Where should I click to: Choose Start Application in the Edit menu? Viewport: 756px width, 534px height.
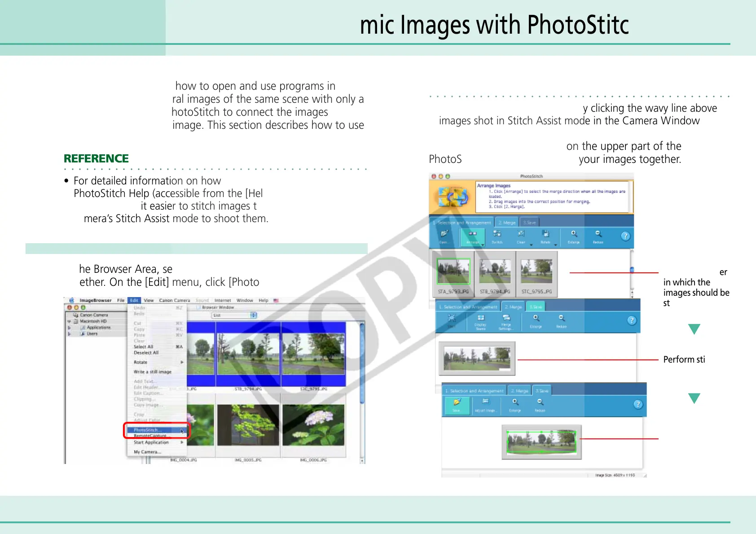tap(157, 442)
